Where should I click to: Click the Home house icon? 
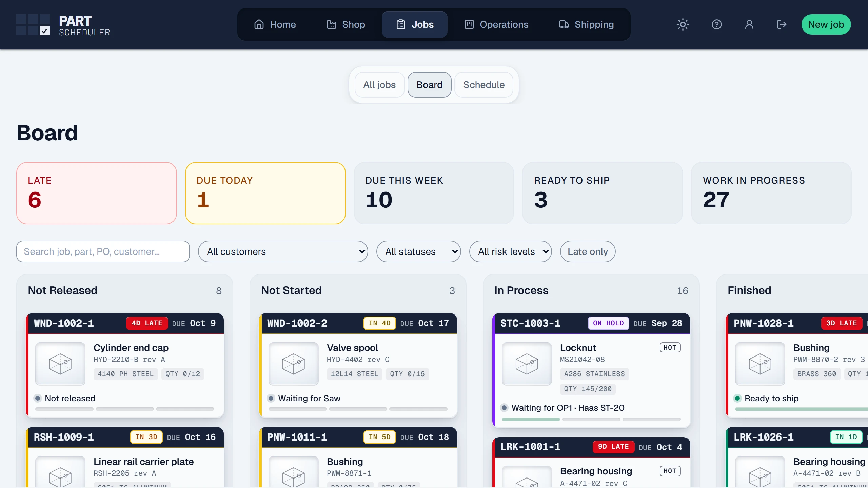coord(259,24)
